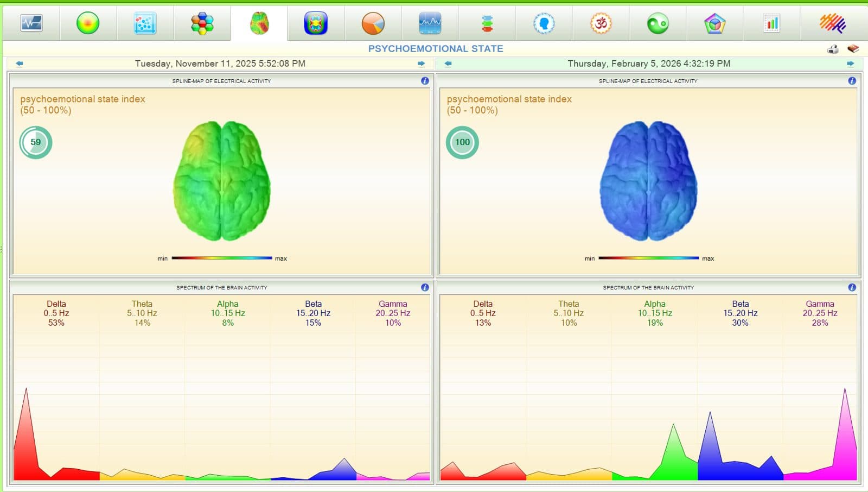Click the index gauge showing 59
This screenshot has width=868, height=492.
[x=36, y=142]
